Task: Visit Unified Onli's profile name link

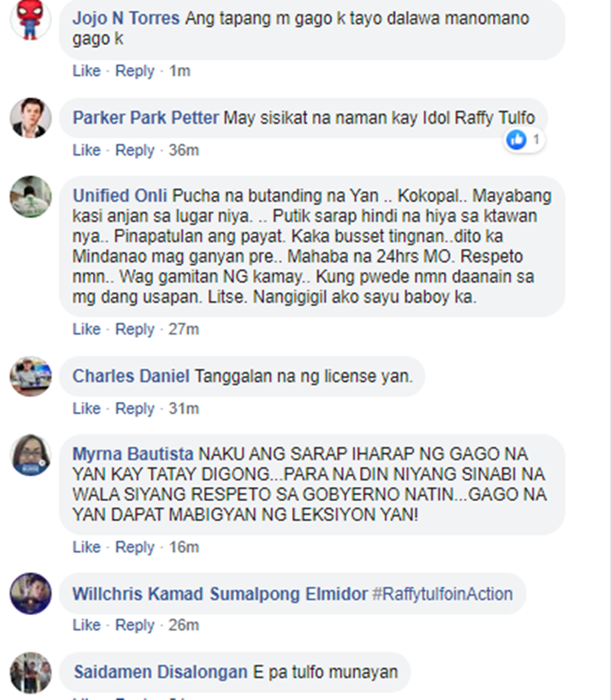Action: pyautogui.click(x=120, y=196)
